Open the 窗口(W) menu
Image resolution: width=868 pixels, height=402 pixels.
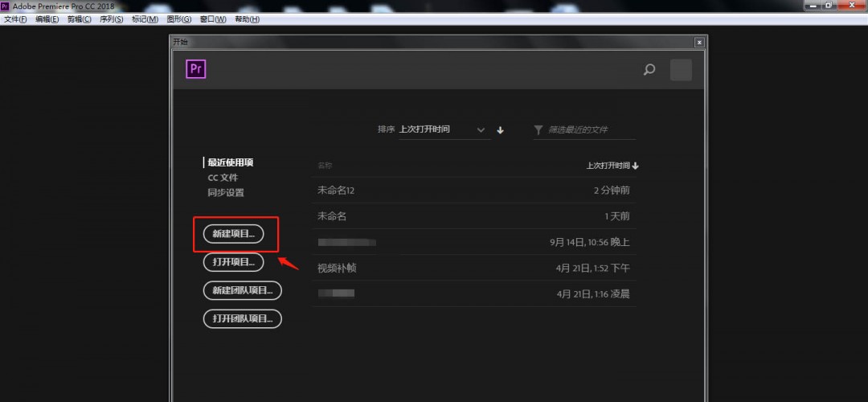(x=213, y=19)
